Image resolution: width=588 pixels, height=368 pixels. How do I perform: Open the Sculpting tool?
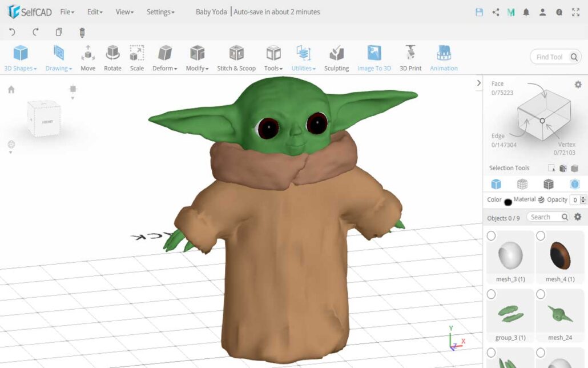(336, 57)
